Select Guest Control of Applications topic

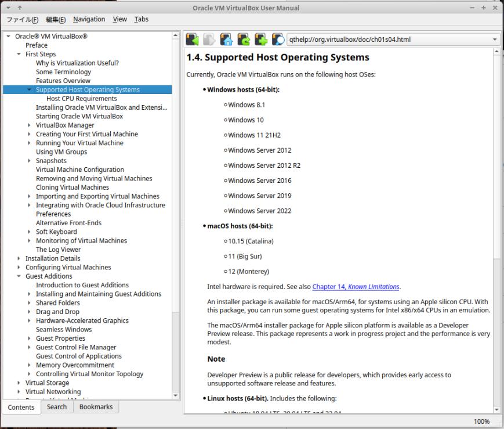pyautogui.click(x=79, y=356)
